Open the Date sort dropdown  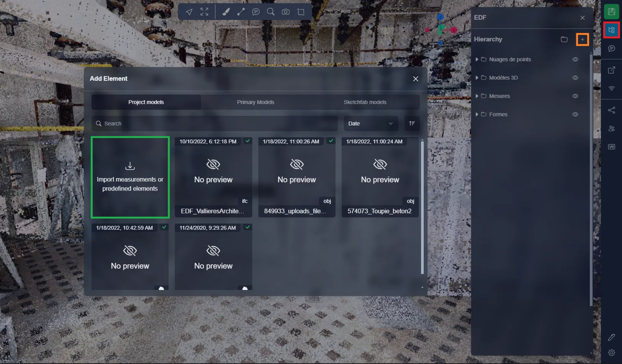(x=371, y=124)
